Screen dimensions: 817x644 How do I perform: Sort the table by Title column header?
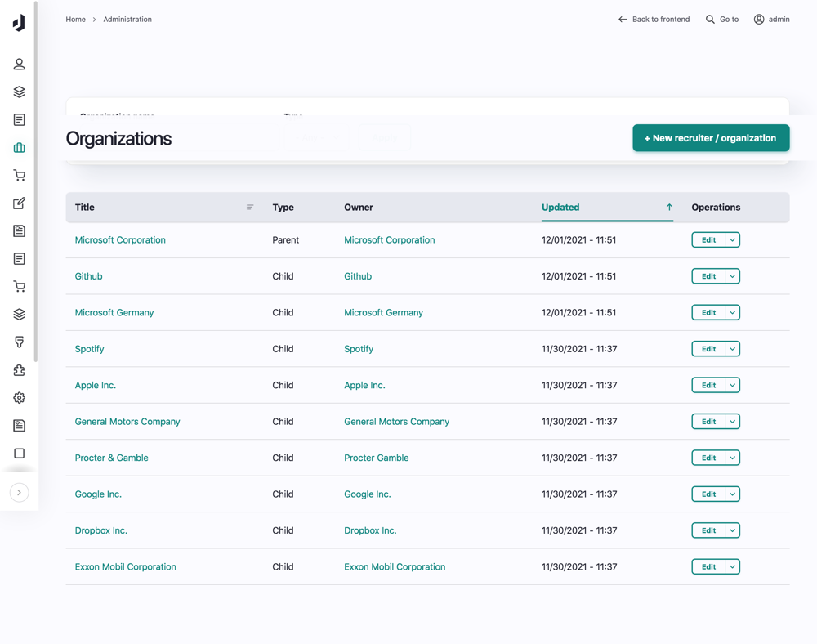[84, 208]
